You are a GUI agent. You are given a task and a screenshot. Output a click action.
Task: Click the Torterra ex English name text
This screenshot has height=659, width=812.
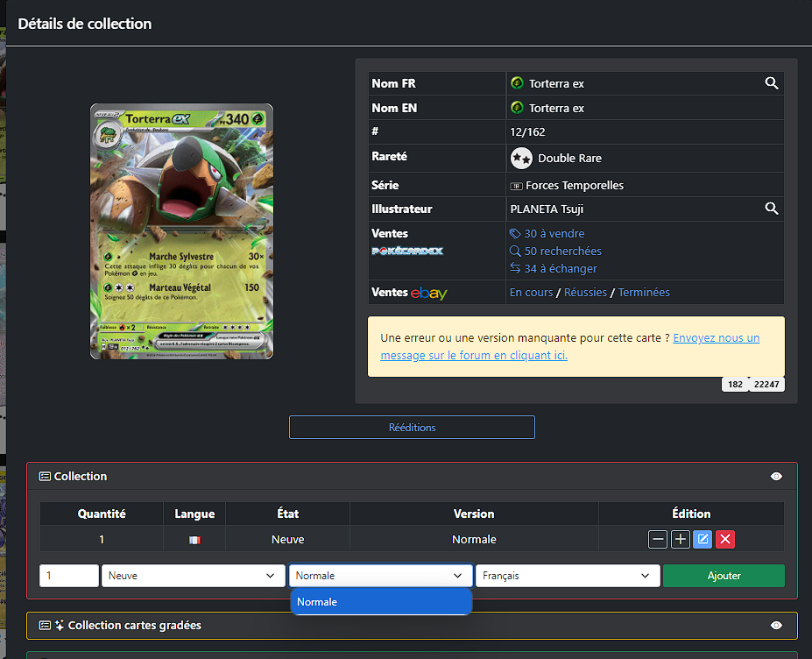[556, 108]
